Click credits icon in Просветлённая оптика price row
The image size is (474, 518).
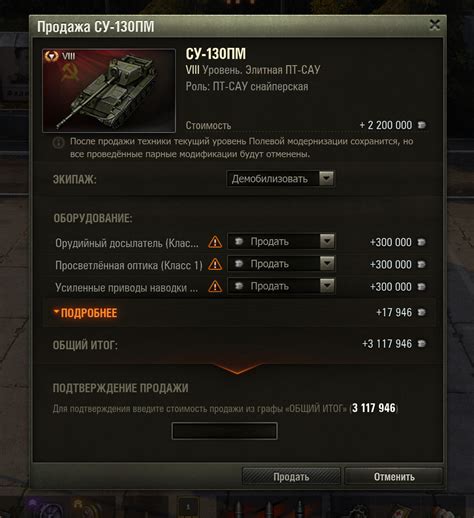[x=422, y=264]
